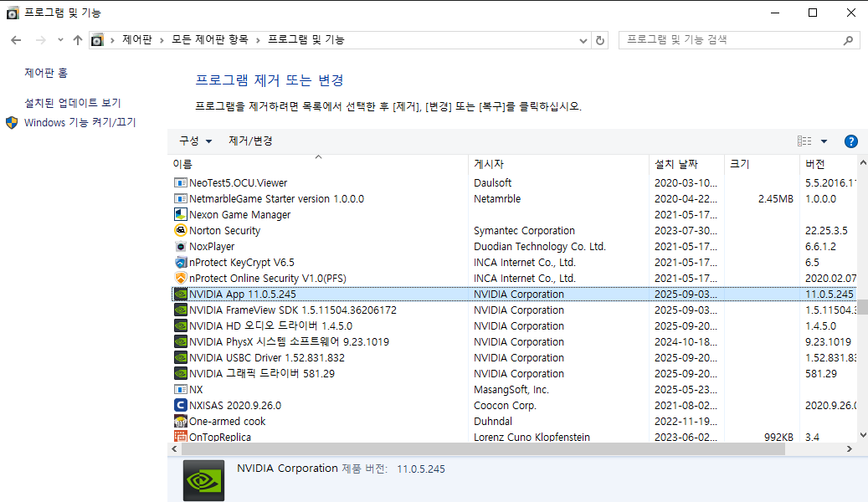Expand the 모든 제어판 항목 breadcrumb chevron
This screenshot has height=502, width=868.
(x=258, y=40)
